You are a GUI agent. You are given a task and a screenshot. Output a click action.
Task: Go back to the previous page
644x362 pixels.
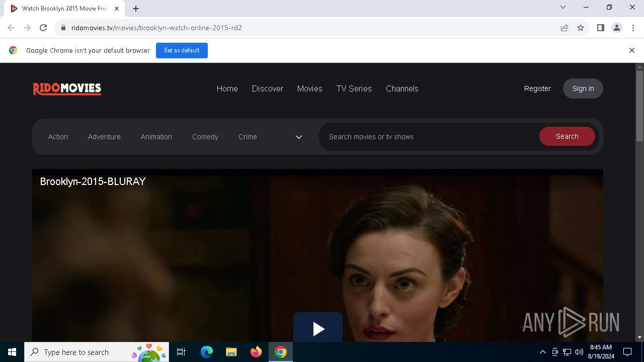(x=11, y=28)
